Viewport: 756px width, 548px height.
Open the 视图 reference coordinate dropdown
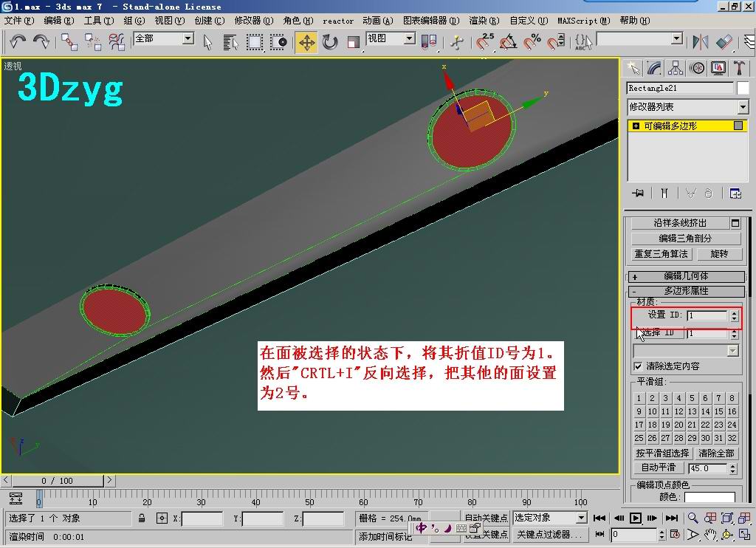pos(409,38)
